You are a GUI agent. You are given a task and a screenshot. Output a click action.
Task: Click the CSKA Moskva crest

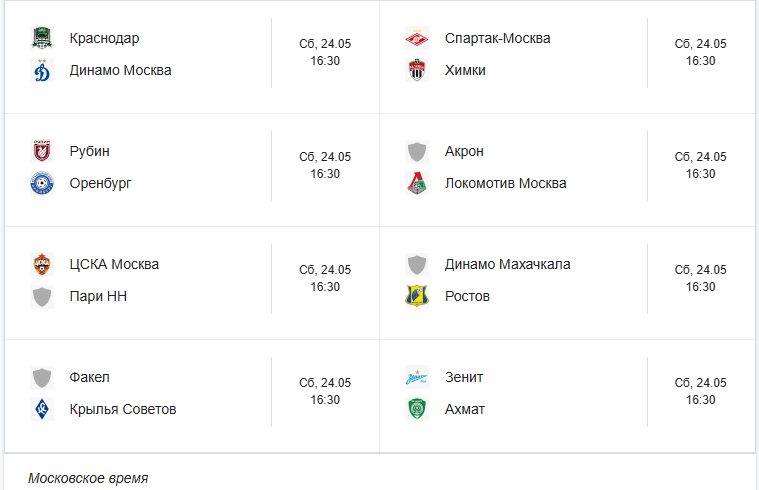42,264
